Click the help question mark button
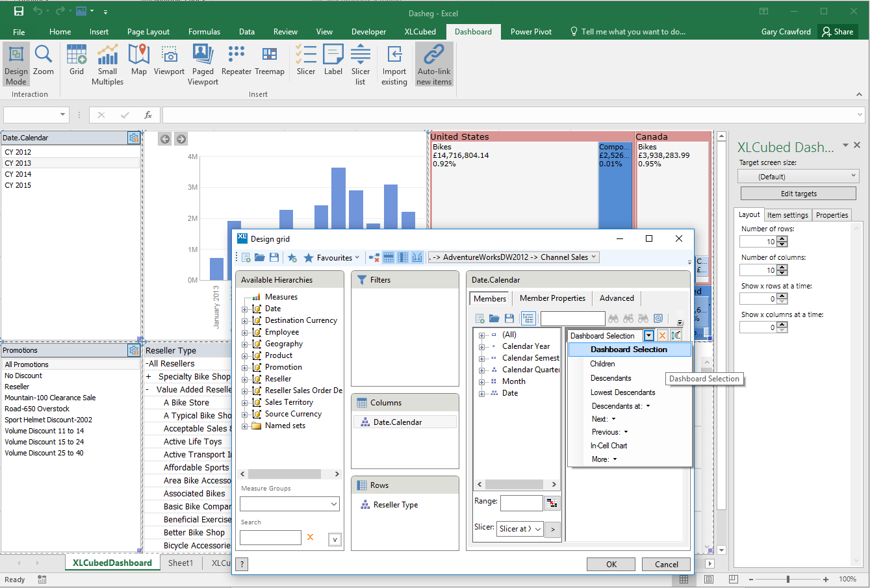This screenshot has height=588, width=870. (242, 564)
